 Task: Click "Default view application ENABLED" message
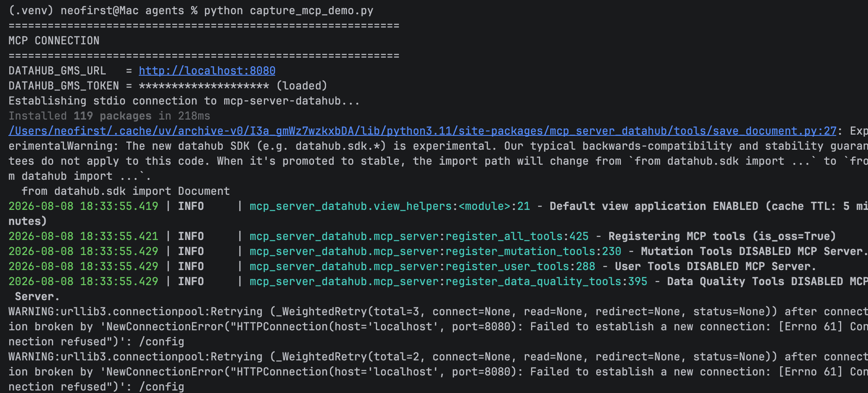click(654, 206)
